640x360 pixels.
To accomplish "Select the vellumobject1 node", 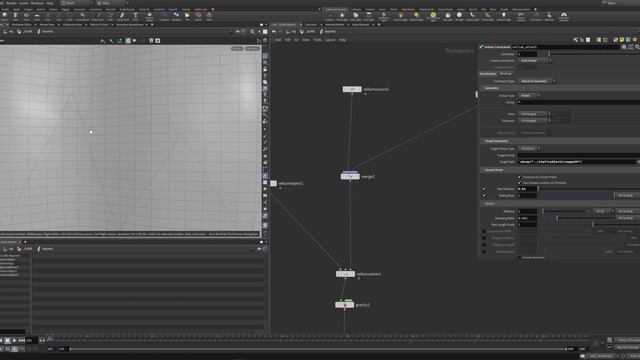I will 273,183.
